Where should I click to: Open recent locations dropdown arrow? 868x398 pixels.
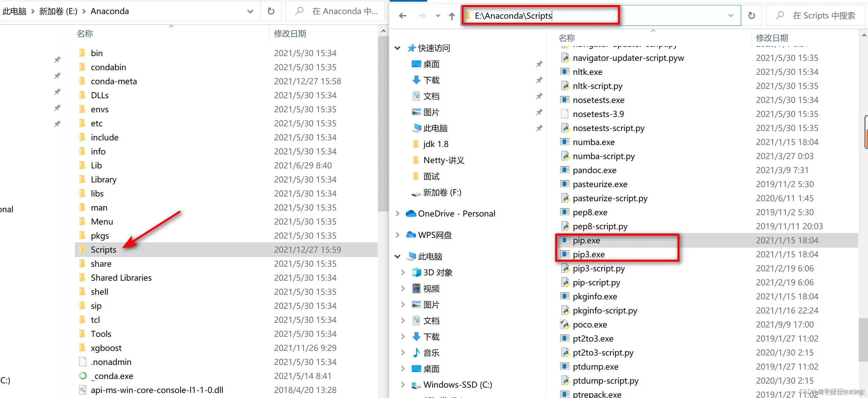coord(438,15)
